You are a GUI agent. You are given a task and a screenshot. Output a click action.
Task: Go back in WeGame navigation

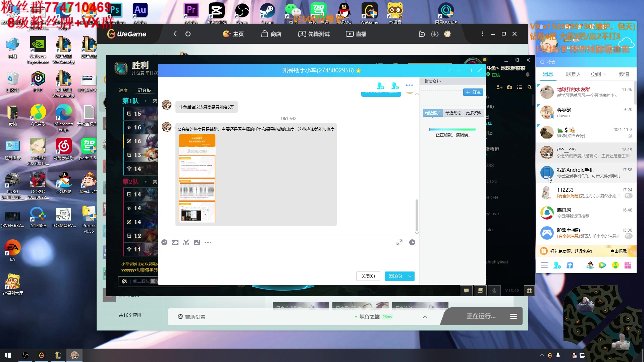click(175, 34)
